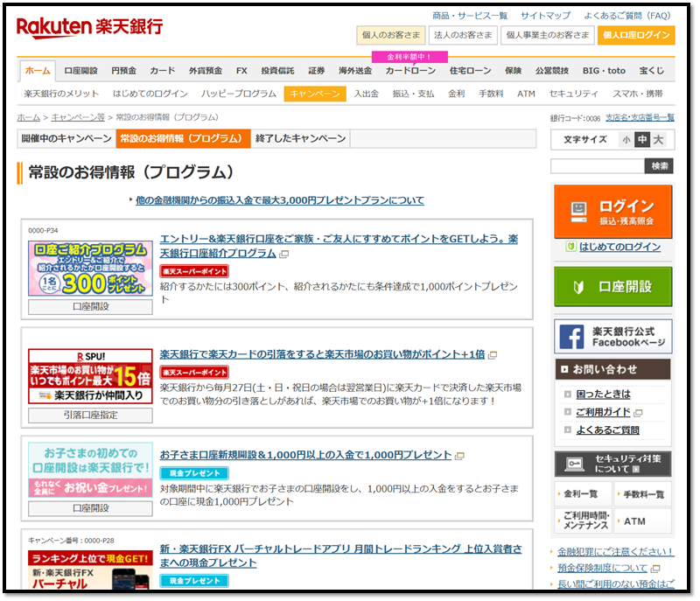Open the 円預金 menu item

click(x=123, y=71)
